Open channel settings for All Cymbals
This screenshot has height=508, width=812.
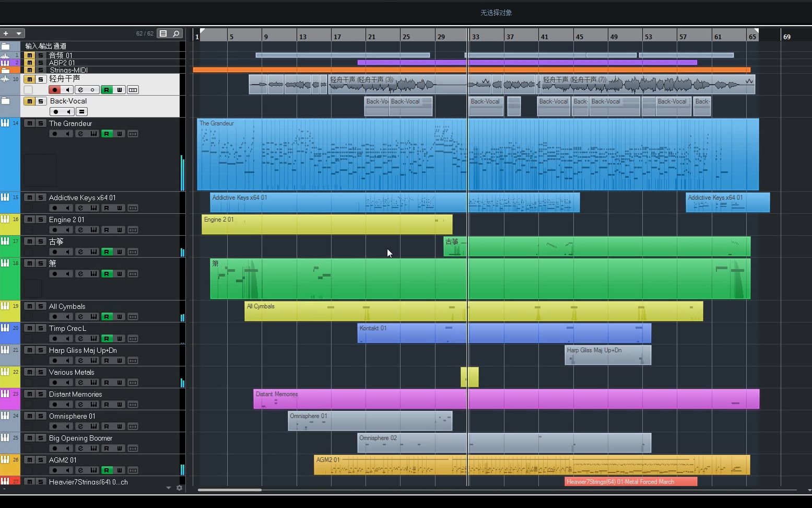coord(80,317)
